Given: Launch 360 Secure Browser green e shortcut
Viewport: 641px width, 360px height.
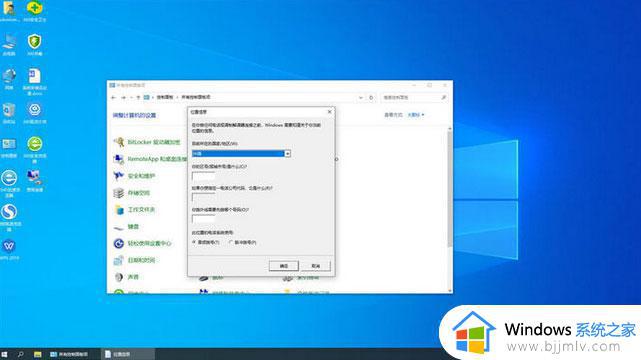Looking at the screenshot, I should click(x=35, y=150).
